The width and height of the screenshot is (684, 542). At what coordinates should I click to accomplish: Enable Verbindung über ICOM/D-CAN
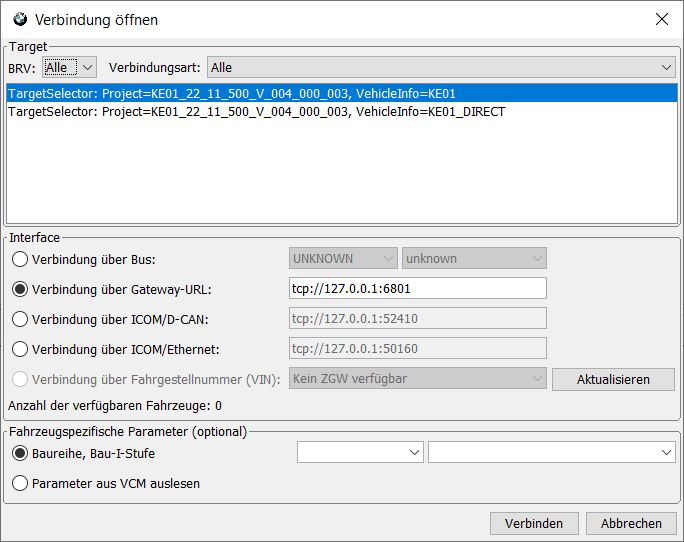pos(19,319)
